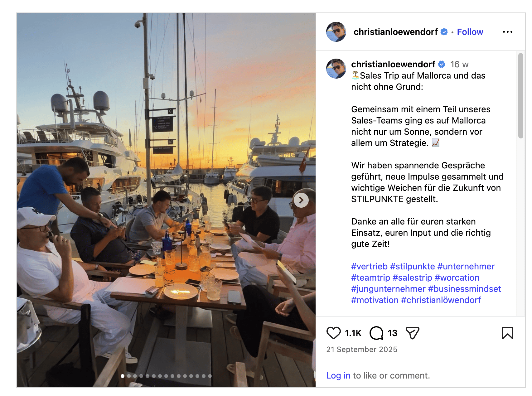Screen dimensions: 532x396
Task: Like the post with the heart icon
Action: [333, 333]
